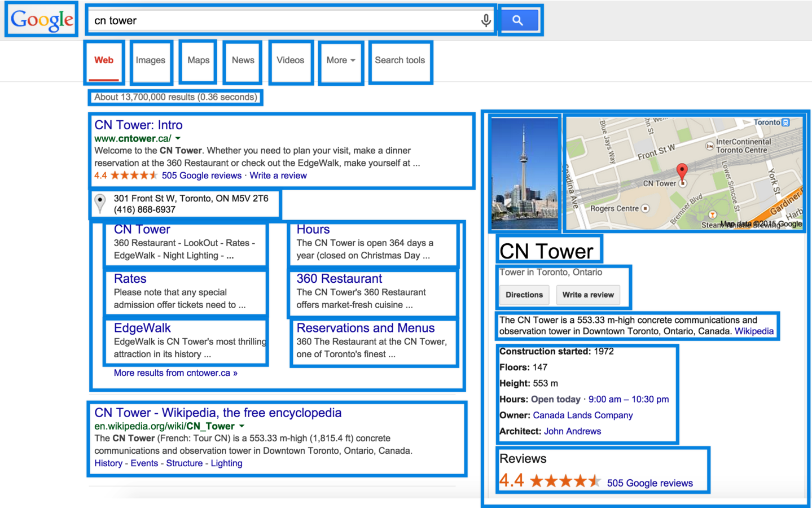Click the "Lighting" sublink under the Wikipedia result
This screenshot has width=812, height=508.
(x=226, y=463)
